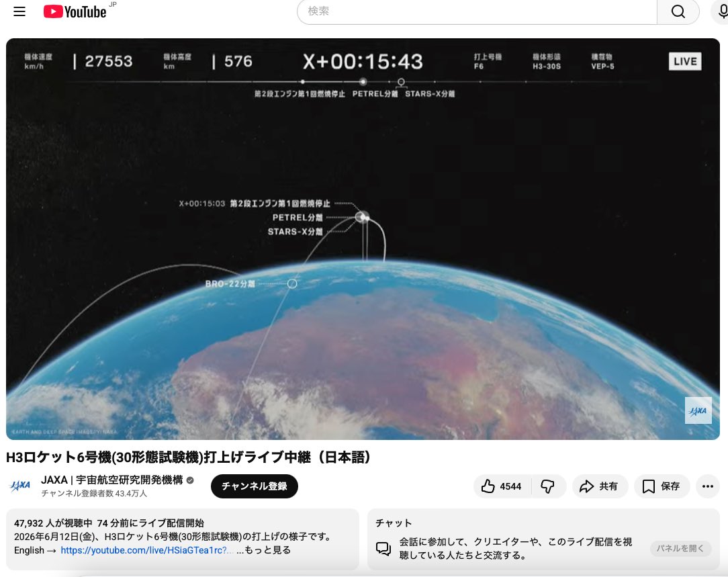The height and width of the screenshot is (577, 728).
Task: Click the 576 km altitude readout
Action: coord(238,61)
